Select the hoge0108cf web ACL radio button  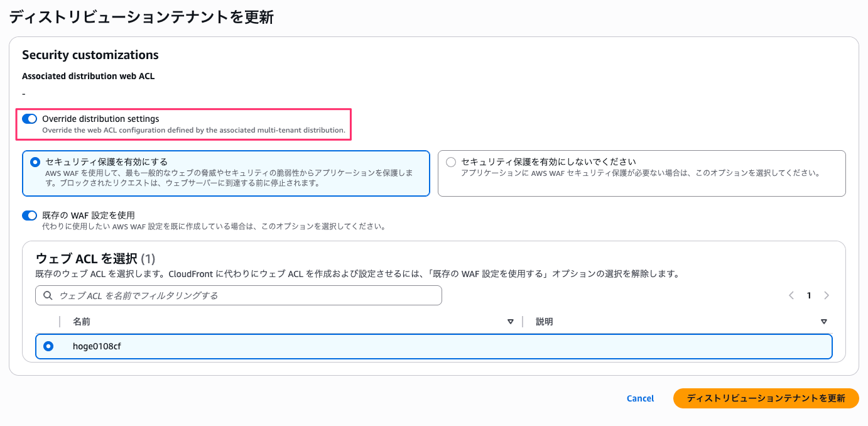click(48, 346)
